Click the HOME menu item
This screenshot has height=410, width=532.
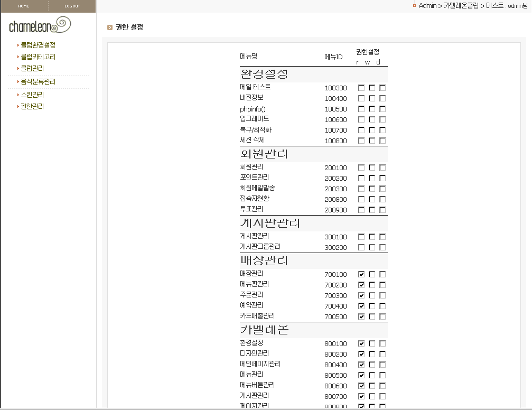[x=24, y=6]
